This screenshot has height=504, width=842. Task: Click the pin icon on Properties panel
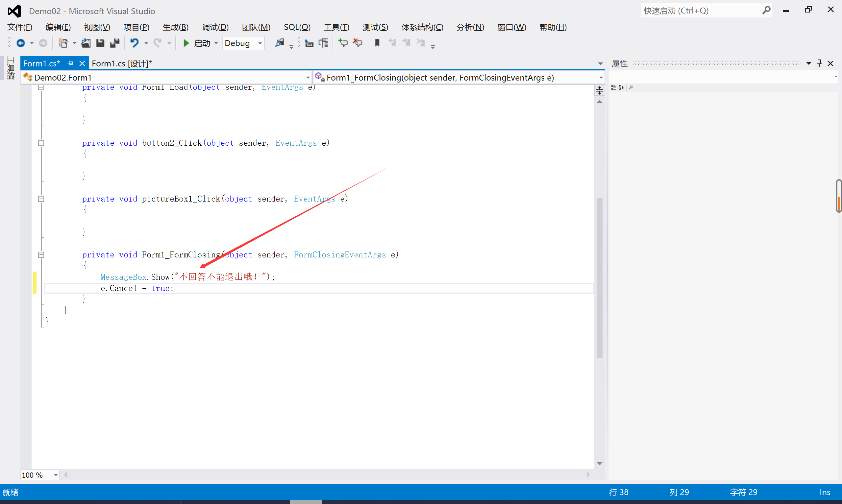click(x=819, y=63)
